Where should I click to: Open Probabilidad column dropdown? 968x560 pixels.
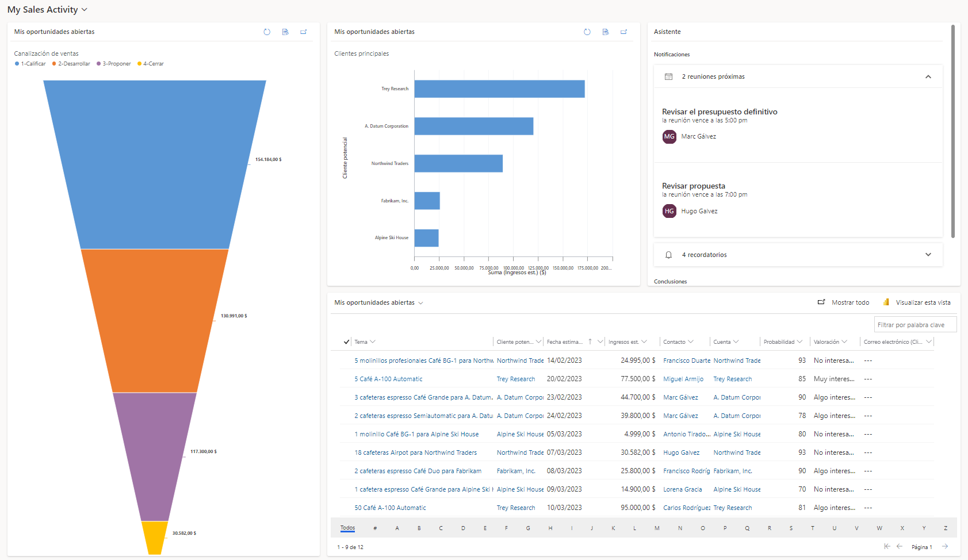(799, 342)
